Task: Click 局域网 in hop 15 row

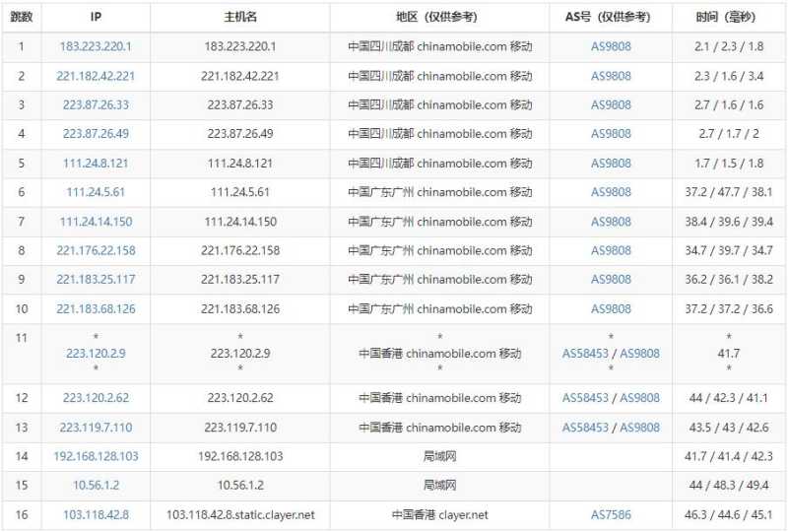Action: click(439, 486)
